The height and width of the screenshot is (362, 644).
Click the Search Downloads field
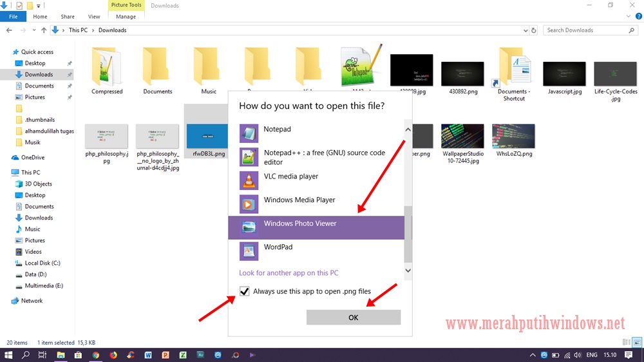click(590, 30)
